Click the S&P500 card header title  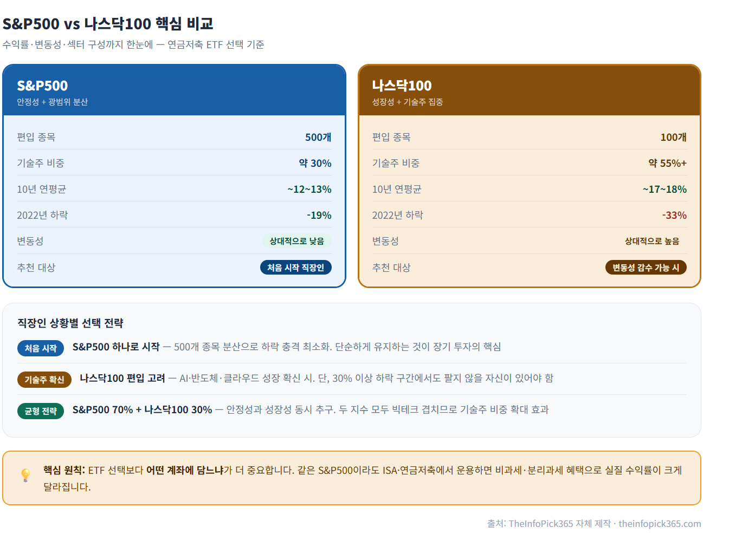(42, 86)
